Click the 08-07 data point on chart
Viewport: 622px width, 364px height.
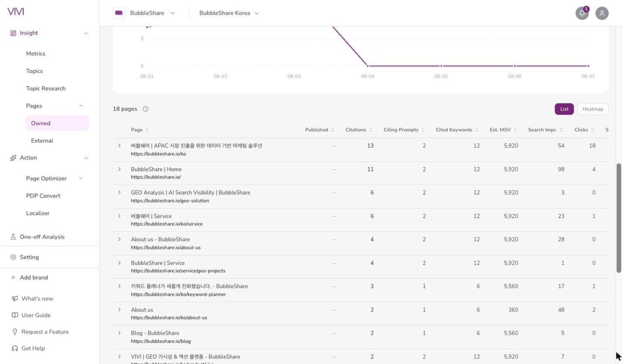pyautogui.click(x=588, y=66)
